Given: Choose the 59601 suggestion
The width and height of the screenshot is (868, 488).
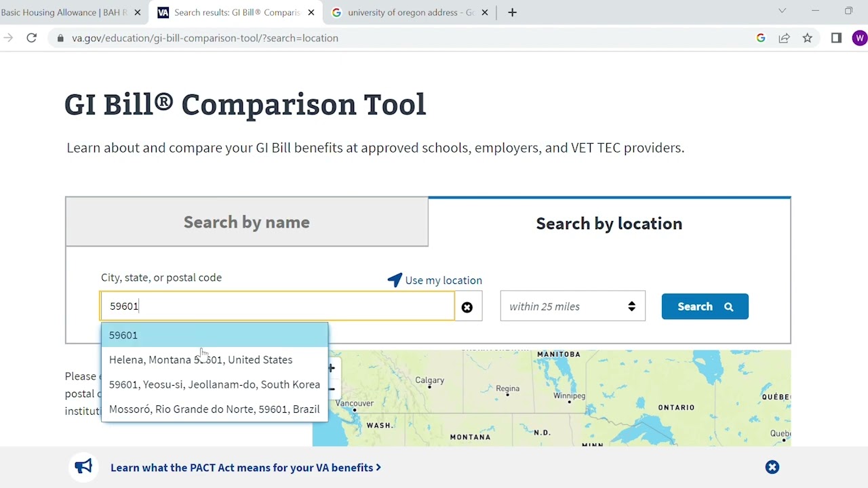Looking at the screenshot, I should coord(214,335).
